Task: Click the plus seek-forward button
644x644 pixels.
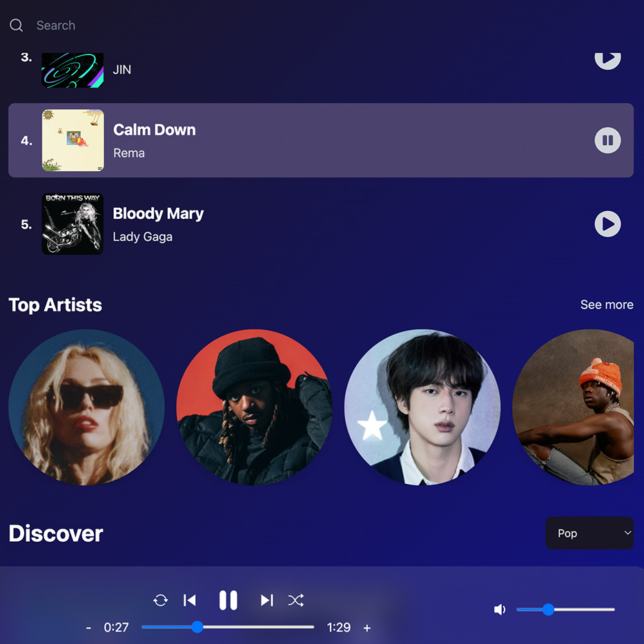Action: pyautogui.click(x=367, y=628)
